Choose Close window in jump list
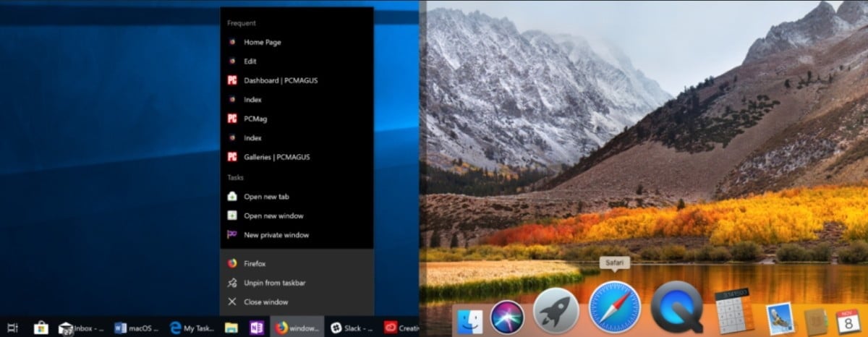Viewport: 868px width, 337px height. tap(297, 302)
